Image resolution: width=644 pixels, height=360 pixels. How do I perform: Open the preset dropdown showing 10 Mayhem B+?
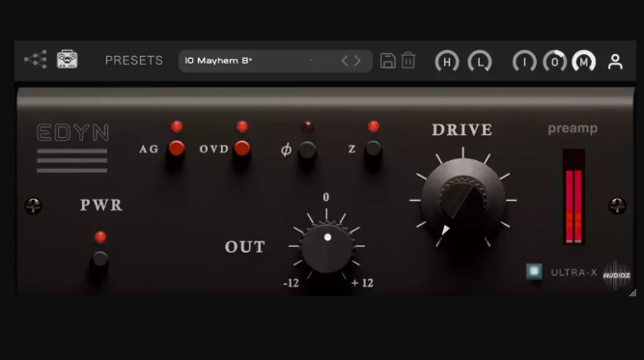pyautogui.click(x=275, y=61)
